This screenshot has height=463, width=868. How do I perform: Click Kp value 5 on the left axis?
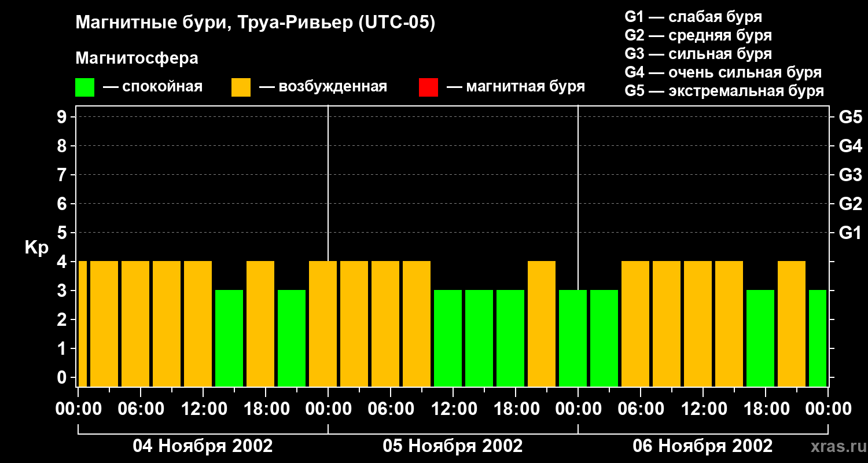63,233
